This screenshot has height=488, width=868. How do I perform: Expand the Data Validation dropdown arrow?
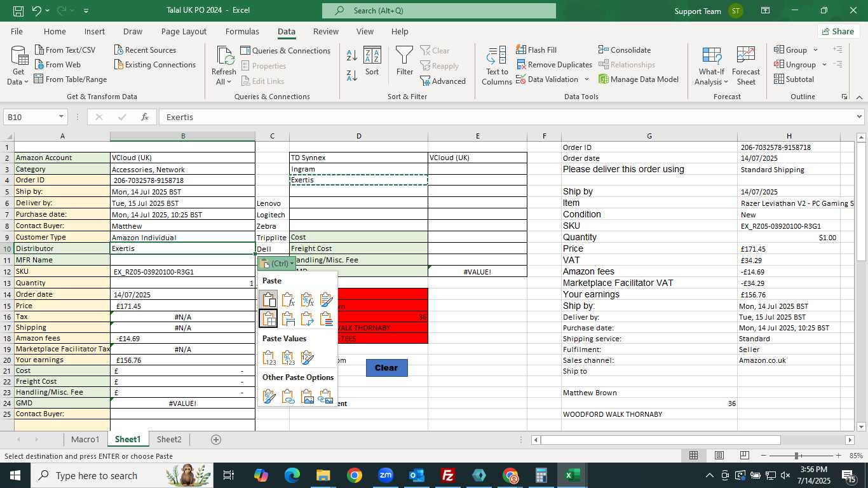pyautogui.click(x=587, y=79)
